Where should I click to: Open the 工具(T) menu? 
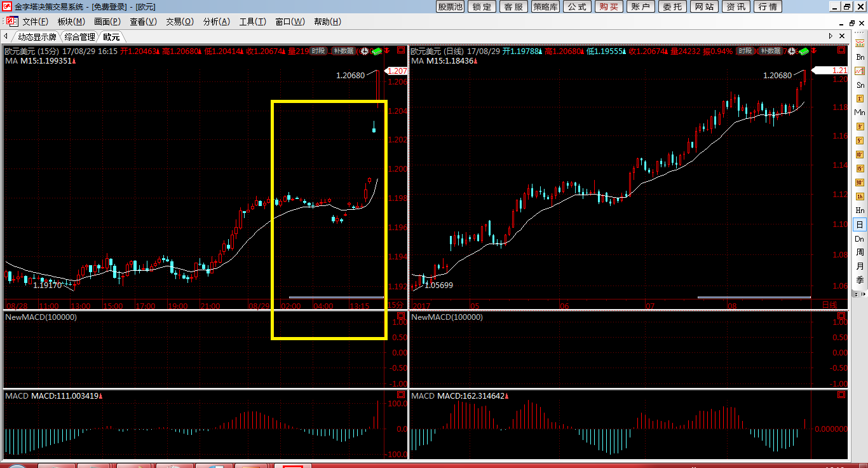pyautogui.click(x=253, y=22)
